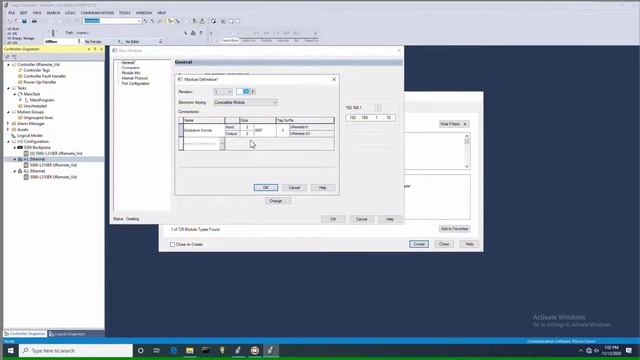This screenshot has width=640, height=360.
Task: Open the TOOLS menu
Action: click(x=125, y=13)
